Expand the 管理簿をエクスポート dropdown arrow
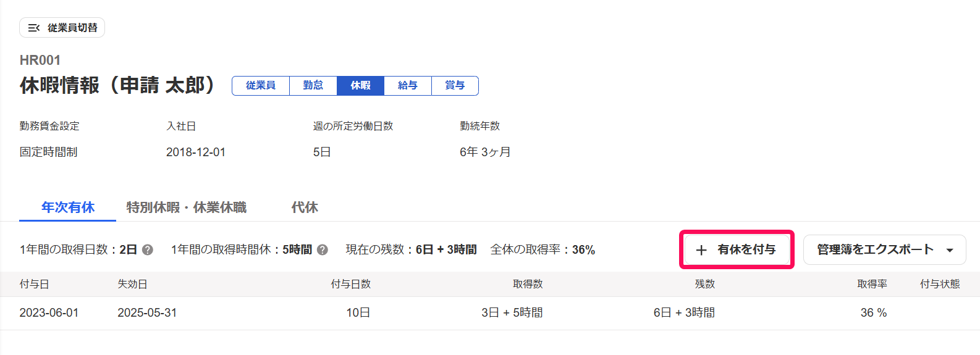Viewport: 980px width, 355px height. click(950, 250)
